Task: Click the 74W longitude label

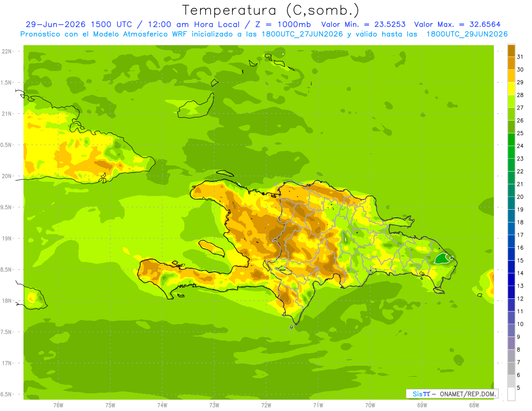Action: coord(162,405)
